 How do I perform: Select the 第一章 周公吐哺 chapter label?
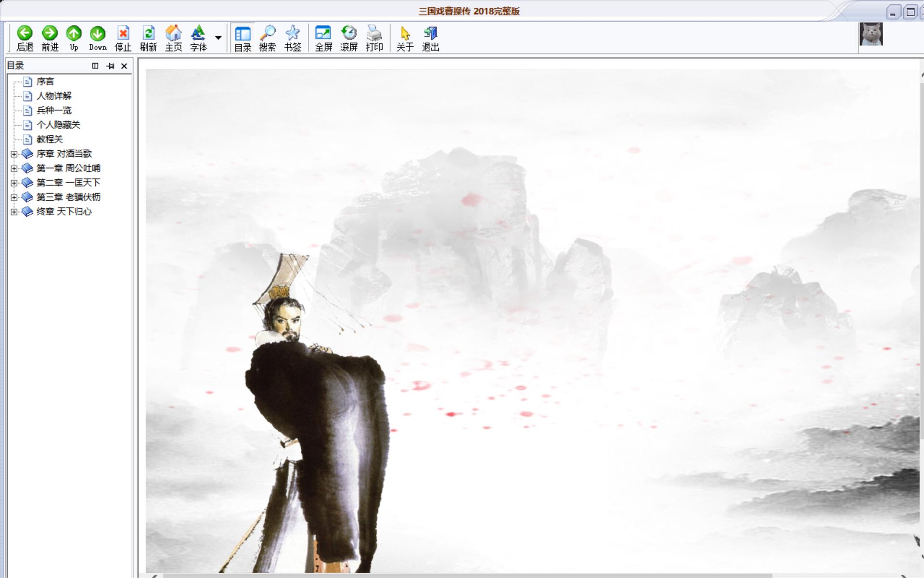coord(68,168)
